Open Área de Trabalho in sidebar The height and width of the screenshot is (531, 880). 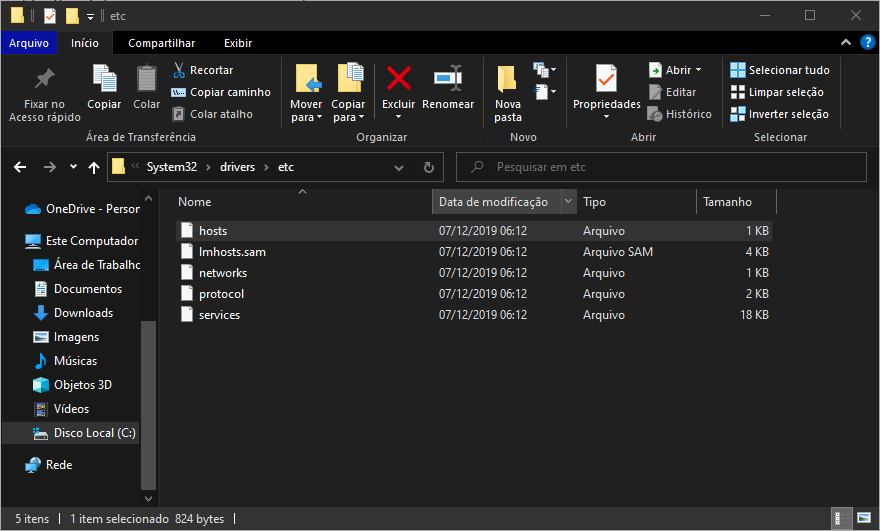tap(86, 265)
